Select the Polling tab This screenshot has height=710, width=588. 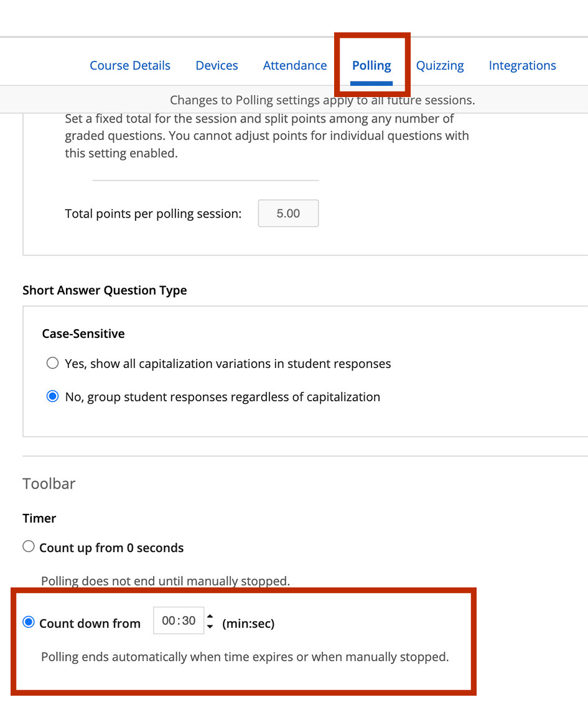(371, 66)
